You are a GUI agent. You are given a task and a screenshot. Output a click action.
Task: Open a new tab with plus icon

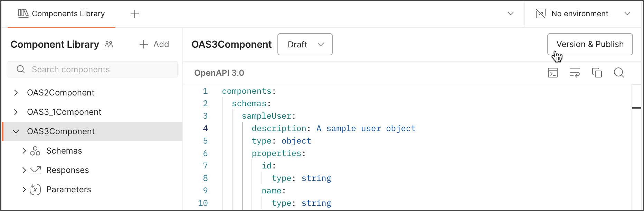(x=135, y=14)
